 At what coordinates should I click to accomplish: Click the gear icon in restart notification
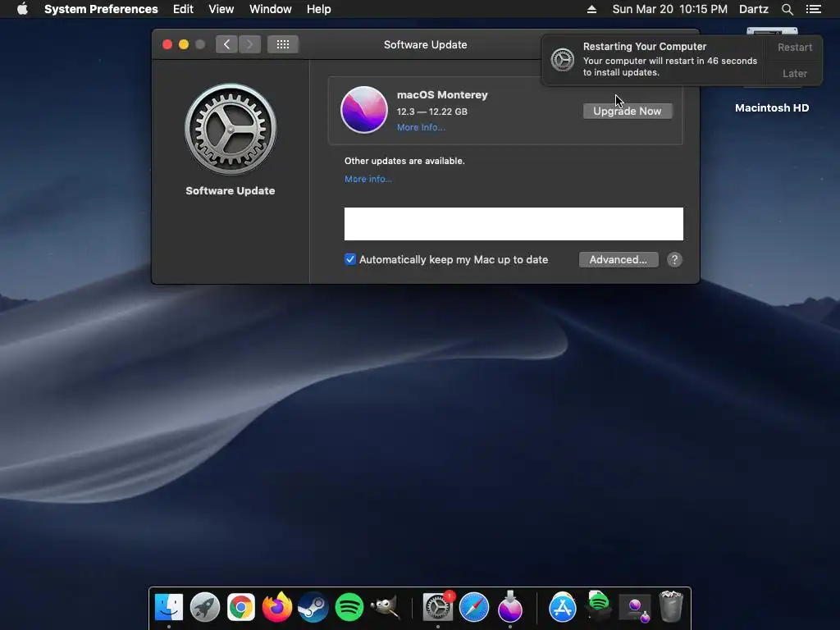click(563, 60)
